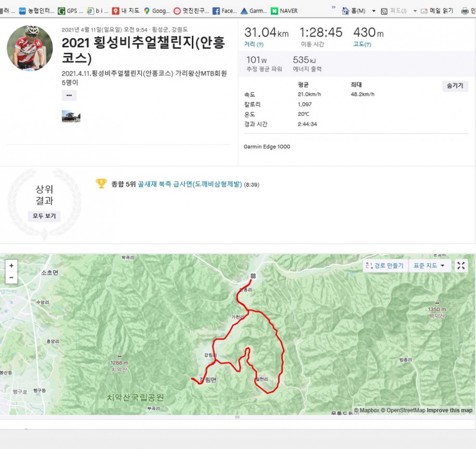Click the 숨기기 button to hide stats
476x449 pixels.
click(x=454, y=86)
